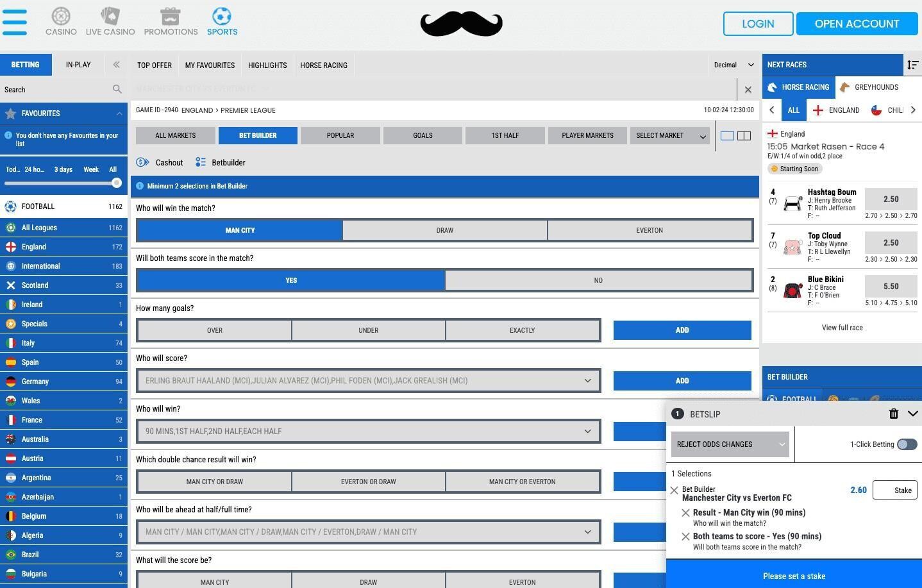Screen dimensions: 922x588
Task: Close the match search bar X
Action: pyautogui.click(x=748, y=90)
